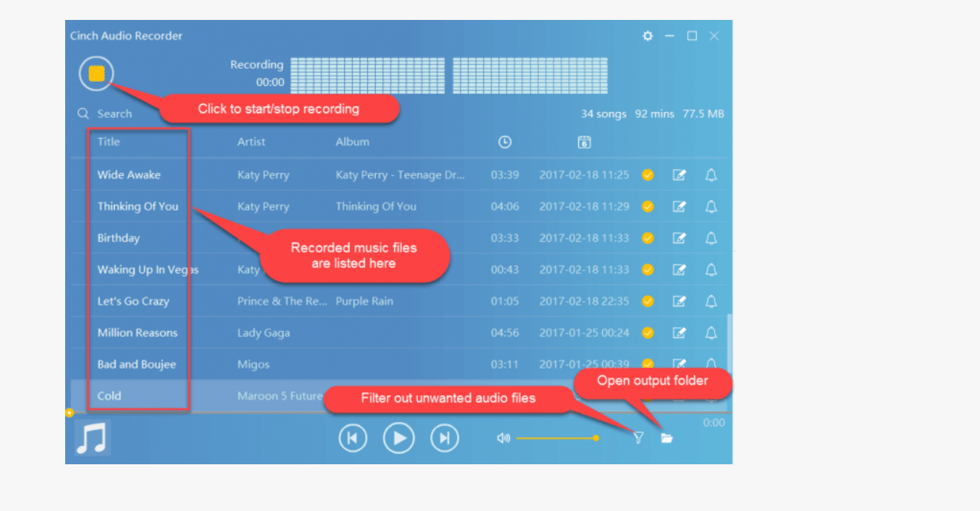Screen dimensions: 980x511
Task: Sort list by Title column header
Action: (109, 141)
